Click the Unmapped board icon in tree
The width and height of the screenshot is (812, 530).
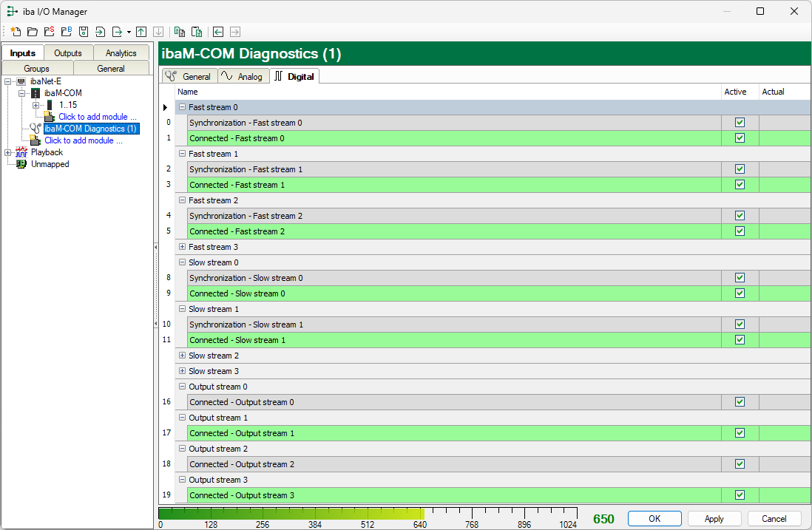click(21, 164)
